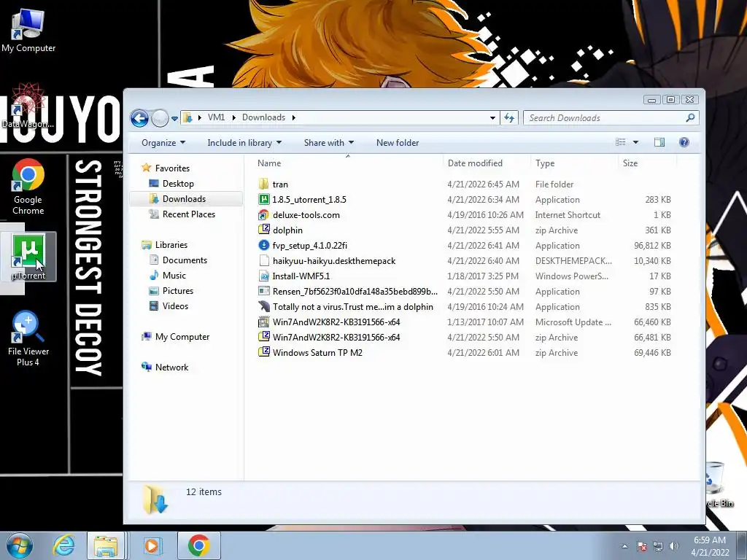
Task: Select the Win7AndW2K8R2 66,481 KB zip archive
Action: coord(336,337)
